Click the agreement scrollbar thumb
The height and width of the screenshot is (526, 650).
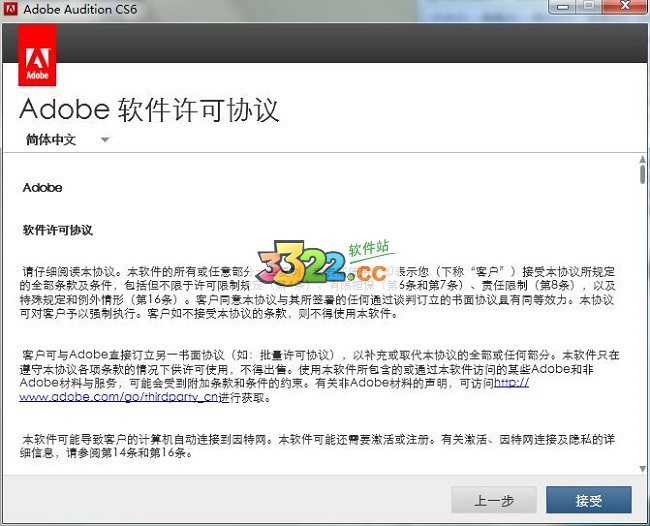643,174
